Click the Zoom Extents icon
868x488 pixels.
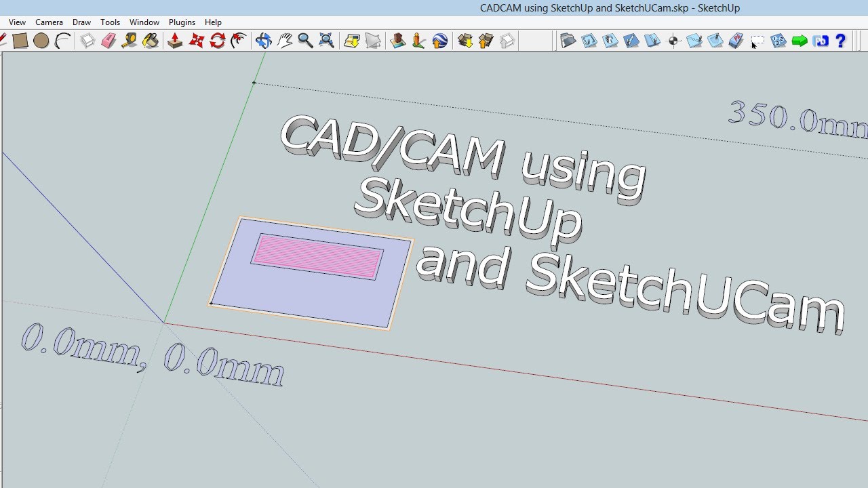[326, 41]
